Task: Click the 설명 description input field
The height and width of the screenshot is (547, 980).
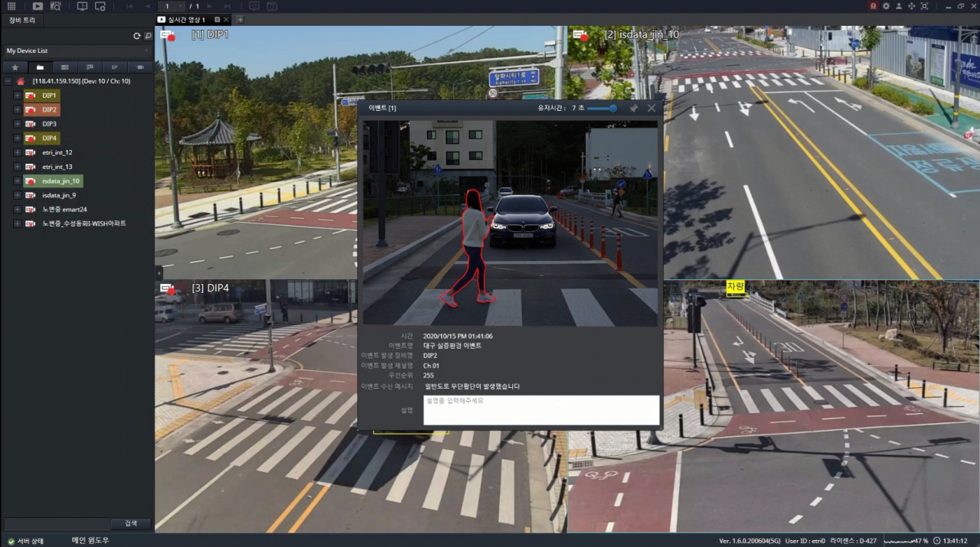Action: (x=541, y=410)
